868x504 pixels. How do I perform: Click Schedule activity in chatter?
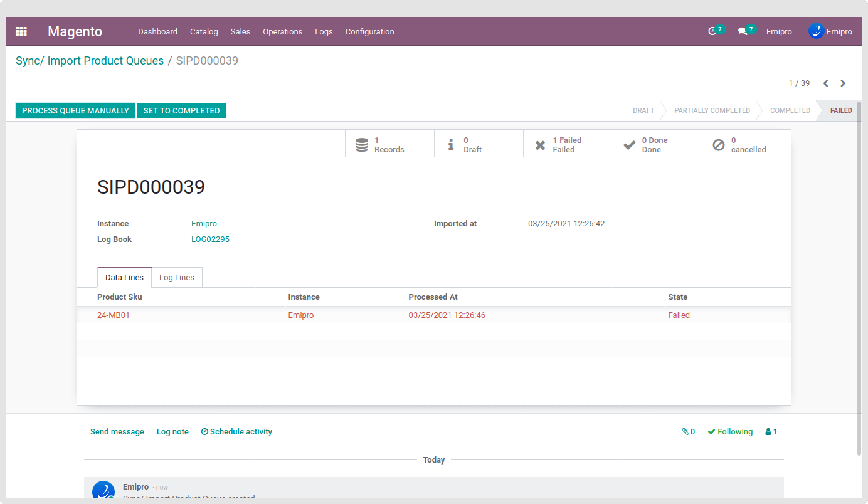pyautogui.click(x=236, y=432)
